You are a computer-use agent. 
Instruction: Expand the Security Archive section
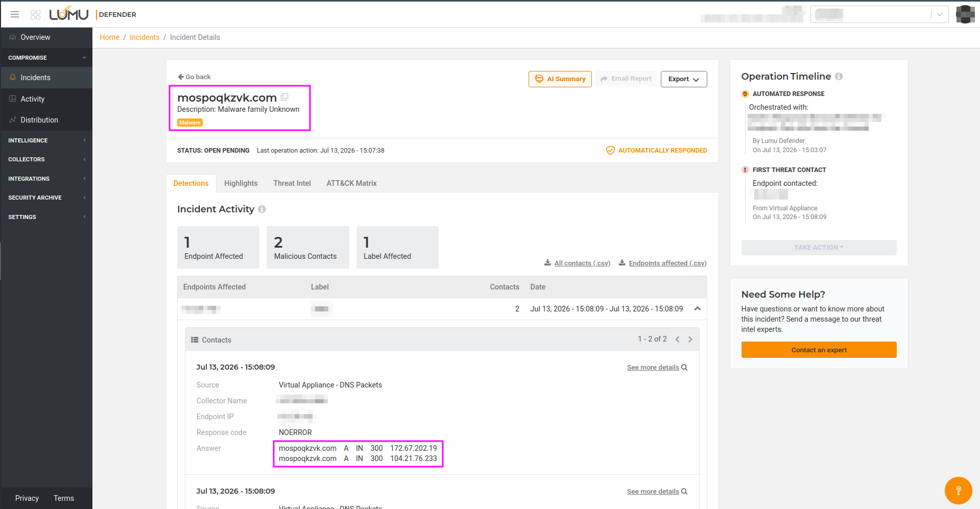point(46,198)
